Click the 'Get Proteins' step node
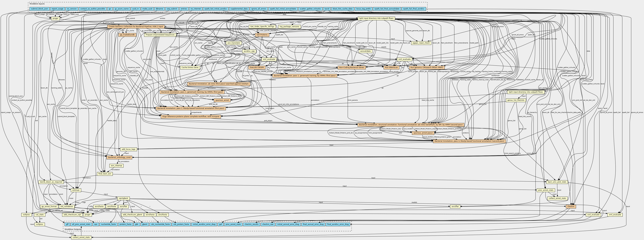The image size is (644, 240). [262, 35]
